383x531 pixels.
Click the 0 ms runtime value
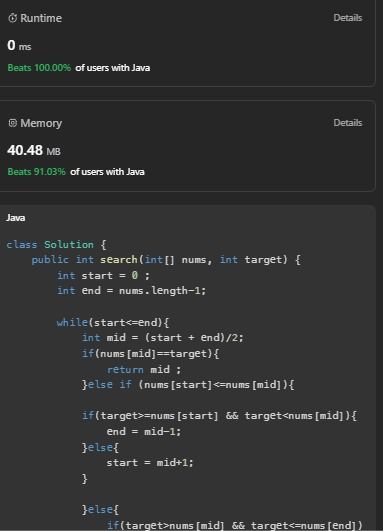19,45
